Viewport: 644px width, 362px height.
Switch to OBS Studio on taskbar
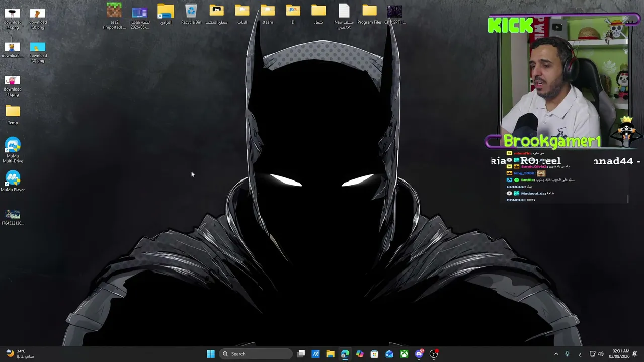434,354
